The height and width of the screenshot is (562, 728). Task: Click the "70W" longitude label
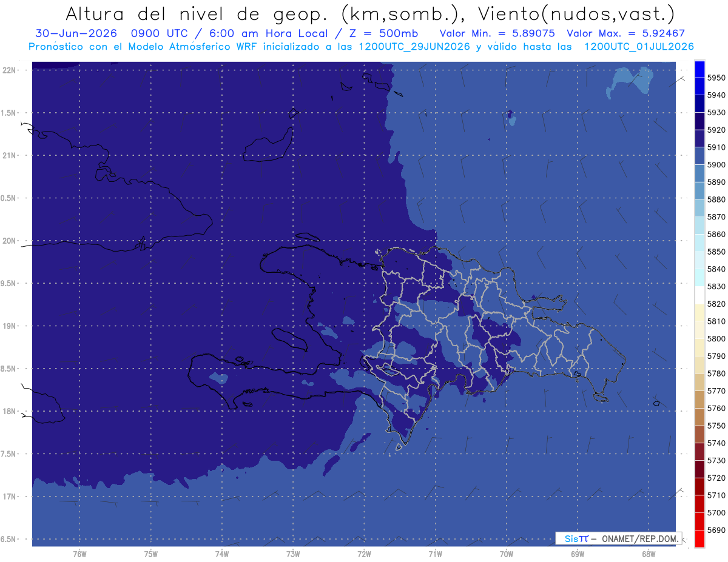[507, 554]
